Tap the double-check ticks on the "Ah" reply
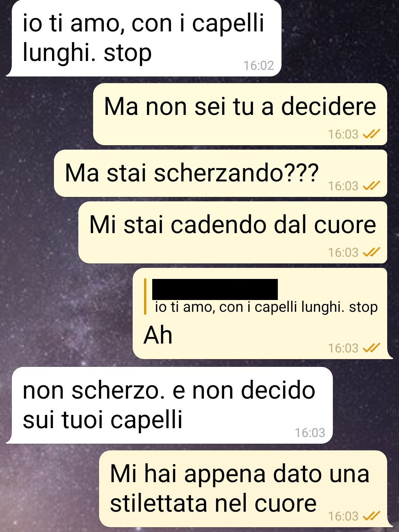 371,348
